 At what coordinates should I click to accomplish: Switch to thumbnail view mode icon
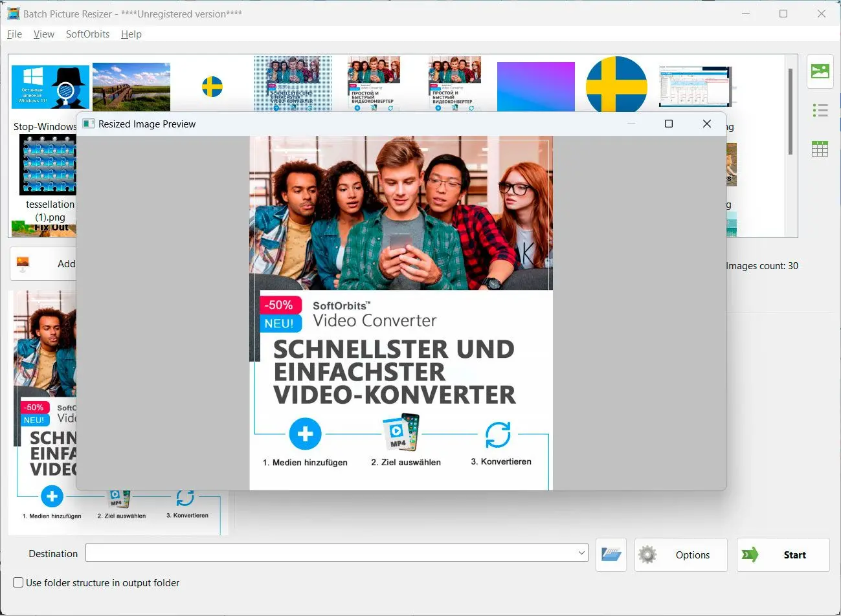click(820, 71)
